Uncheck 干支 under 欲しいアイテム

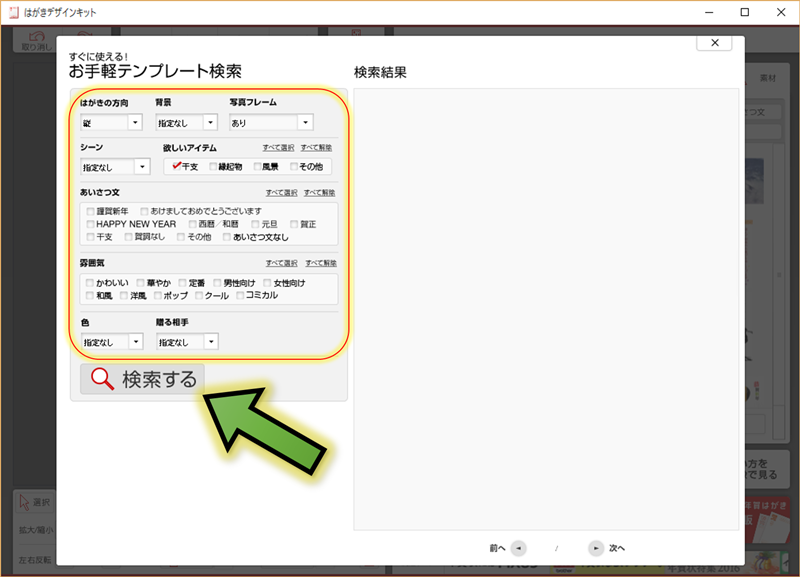tap(176, 167)
